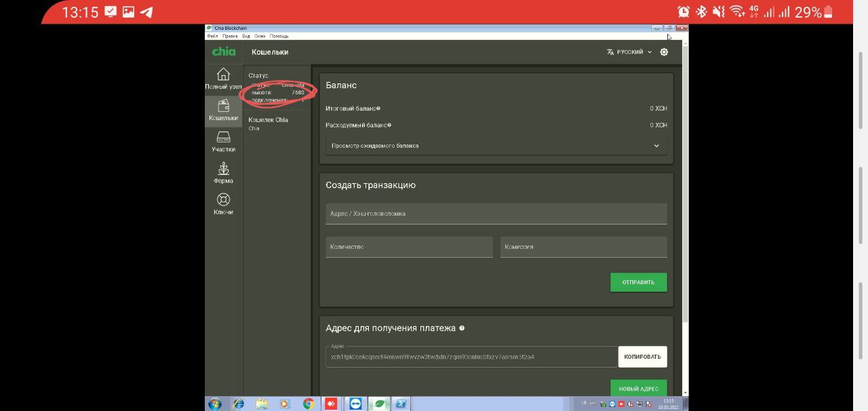The image size is (868, 411).
Task: Click 0 XCH value of Итоговый баланс
Action: [658, 109]
